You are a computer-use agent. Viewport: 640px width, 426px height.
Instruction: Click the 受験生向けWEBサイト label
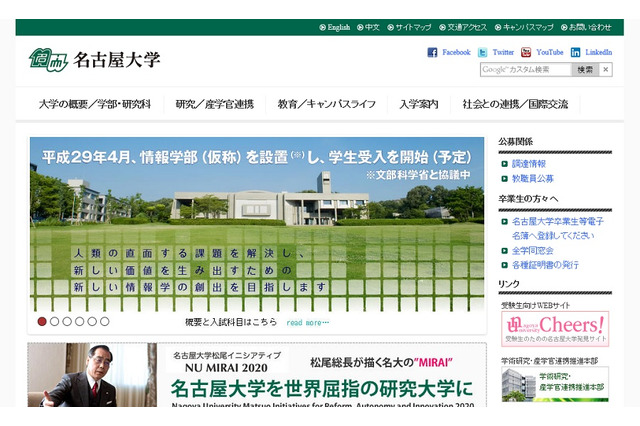point(536,306)
